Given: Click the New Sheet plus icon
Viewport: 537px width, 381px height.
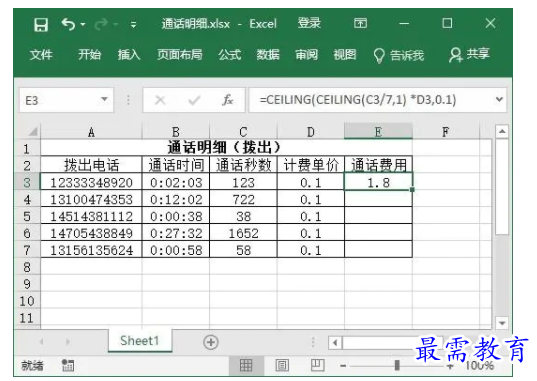Looking at the screenshot, I should 211,342.
